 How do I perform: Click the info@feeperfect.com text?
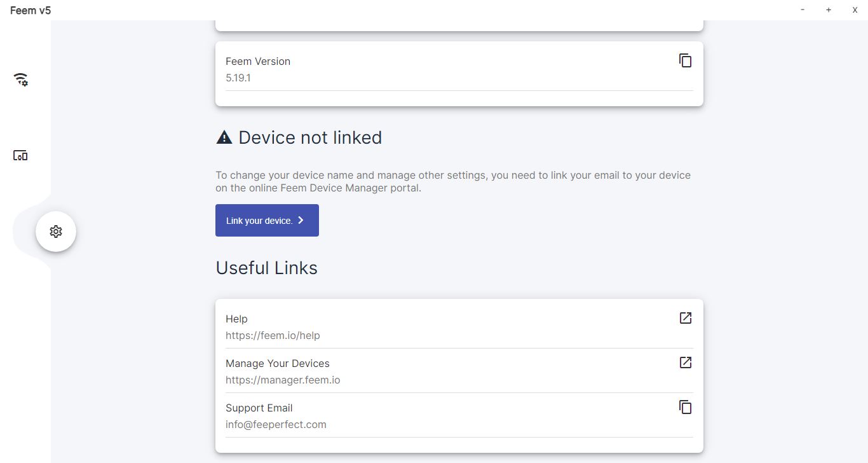[x=276, y=424]
